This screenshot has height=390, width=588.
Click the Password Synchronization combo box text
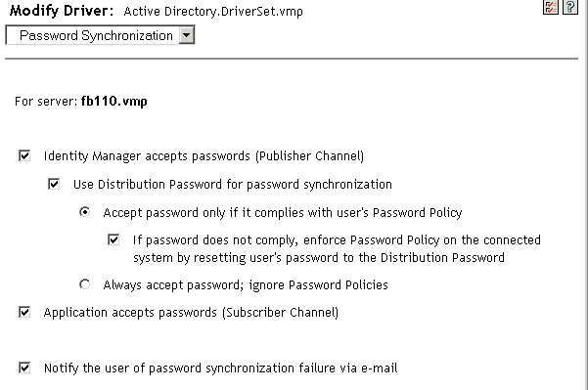96,35
